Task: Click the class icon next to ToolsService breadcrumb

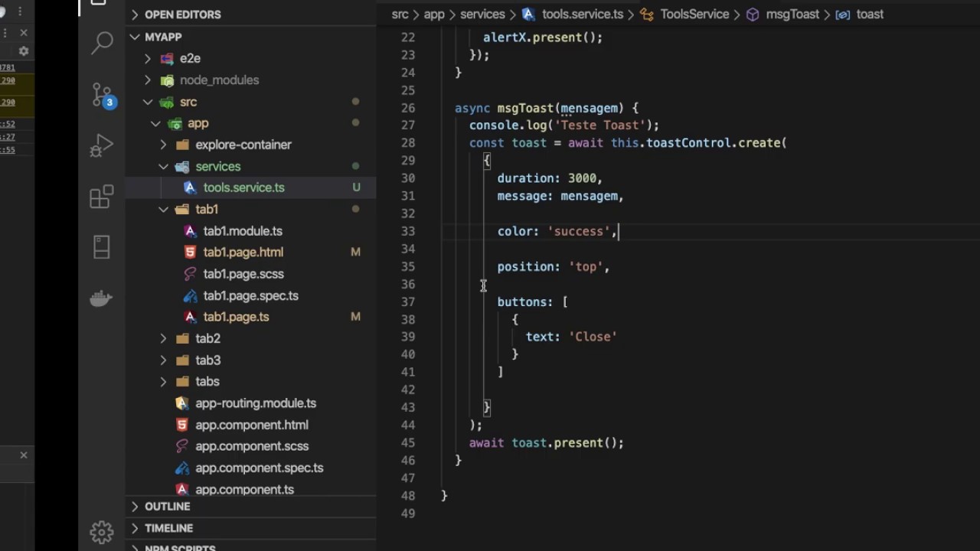Action: [x=646, y=15]
